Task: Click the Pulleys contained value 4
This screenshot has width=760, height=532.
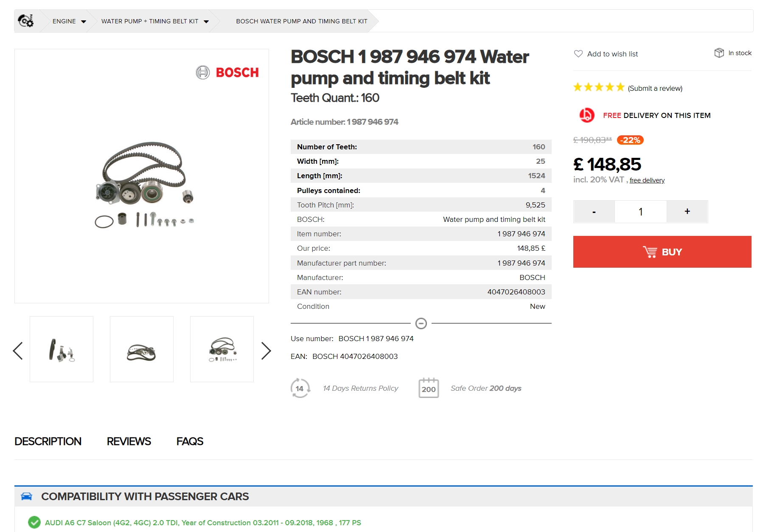Action: click(543, 190)
